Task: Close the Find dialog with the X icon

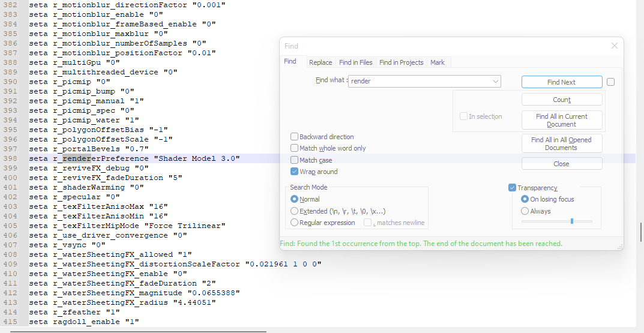Action: coord(614,46)
